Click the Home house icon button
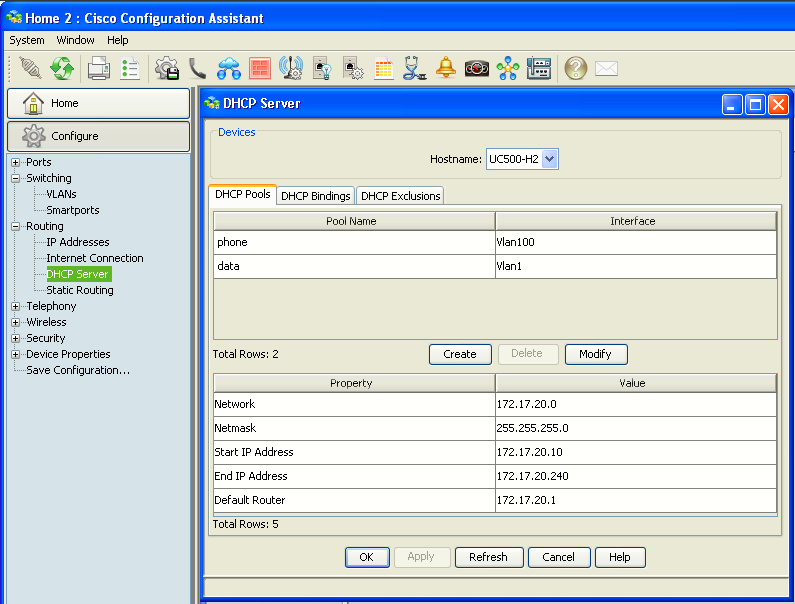Viewport: 795px width, 604px height. [98, 103]
